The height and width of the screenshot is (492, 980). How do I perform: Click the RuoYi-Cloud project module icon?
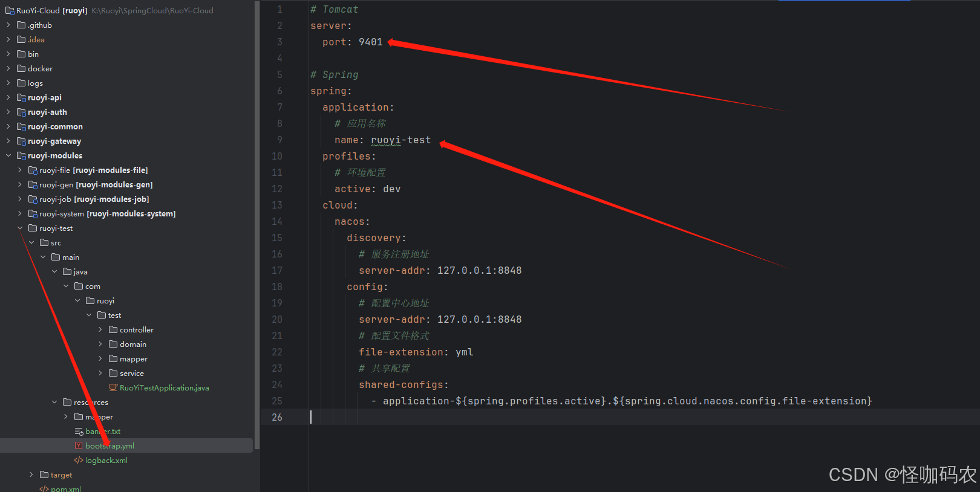(x=10, y=10)
